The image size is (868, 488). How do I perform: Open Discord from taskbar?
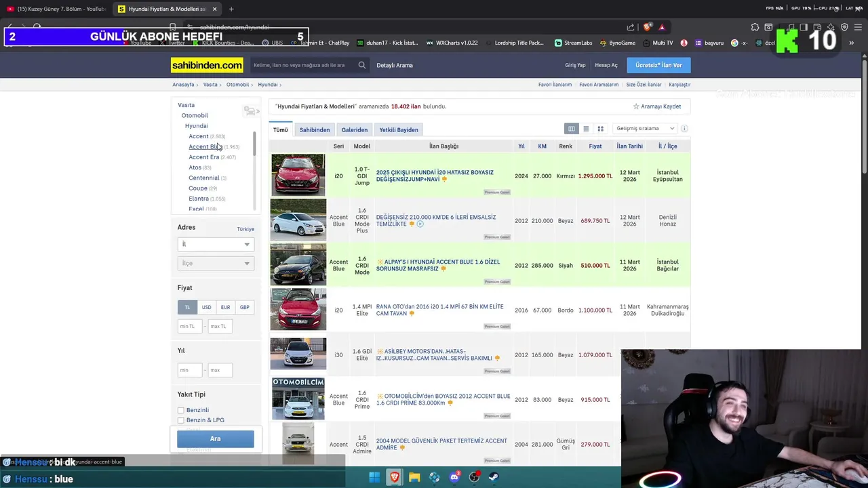454,477
